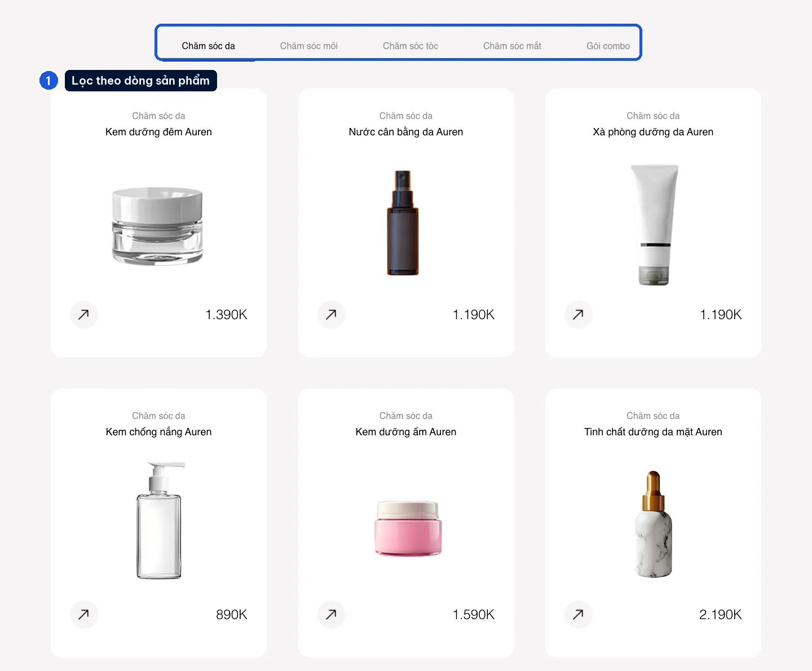Click Chăm sóc da label above Nước cân bằng da Auren
812x671 pixels.
tap(406, 116)
